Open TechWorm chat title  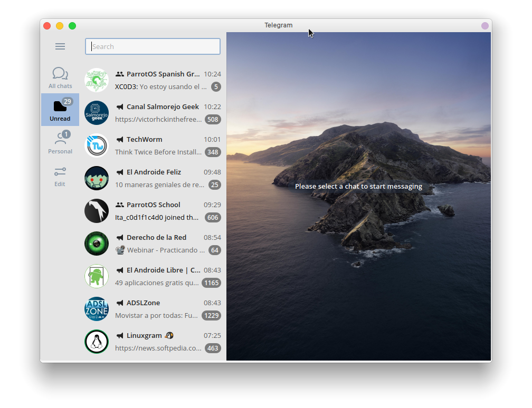pos(144,139)
